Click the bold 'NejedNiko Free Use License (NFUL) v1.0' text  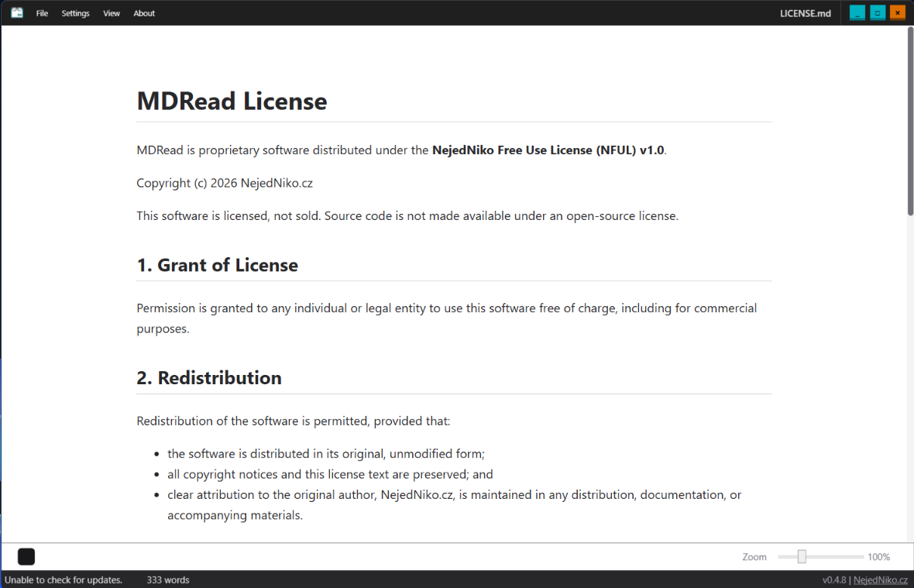coord(548,150)
